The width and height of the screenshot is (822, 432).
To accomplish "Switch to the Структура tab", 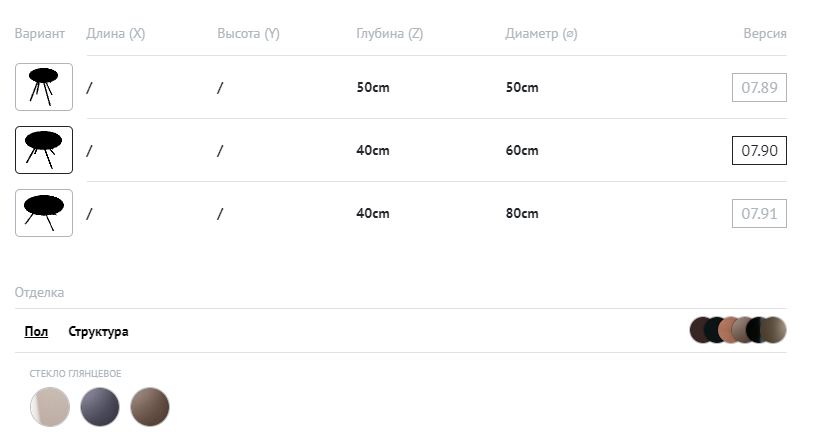I will pyautogui.click(x=98, y=332).
